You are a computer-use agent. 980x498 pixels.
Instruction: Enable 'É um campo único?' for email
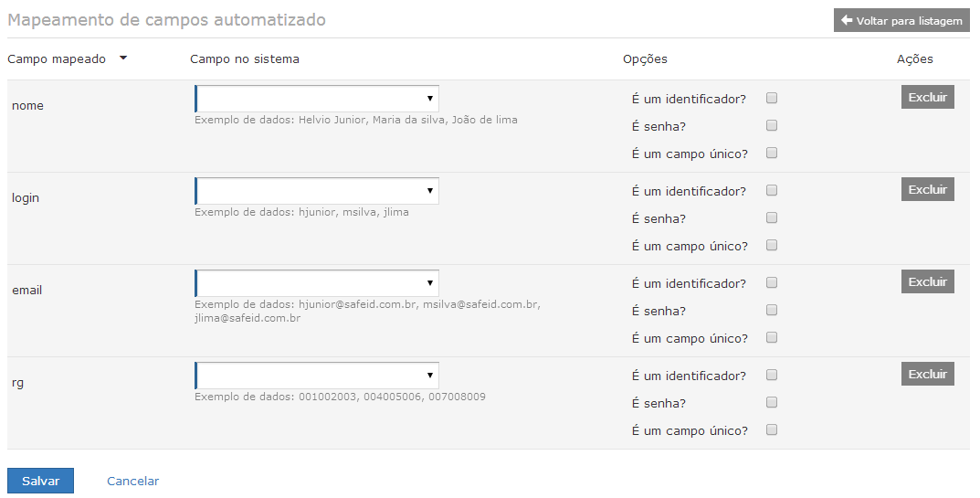point(772,338)
